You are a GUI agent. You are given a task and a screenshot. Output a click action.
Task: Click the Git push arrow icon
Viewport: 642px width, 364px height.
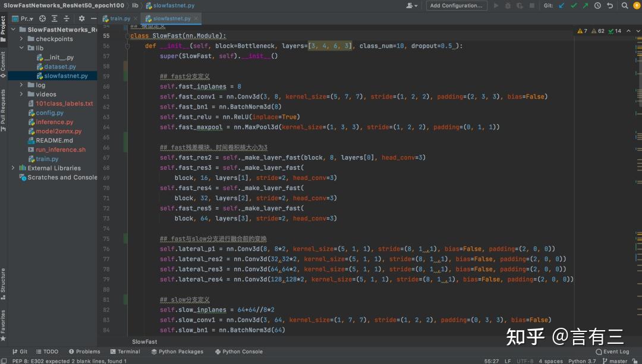click(585, 5)
